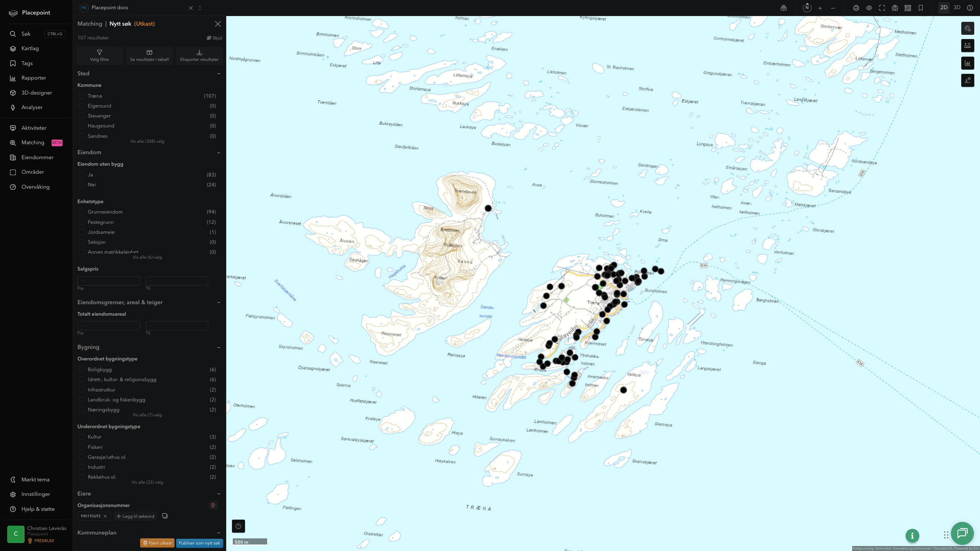Image resolution: width=980 pixels, height=551 pixels.
Task: Enter fullscreen map mode
Action: pyautogui.click(x=882, y=8)
